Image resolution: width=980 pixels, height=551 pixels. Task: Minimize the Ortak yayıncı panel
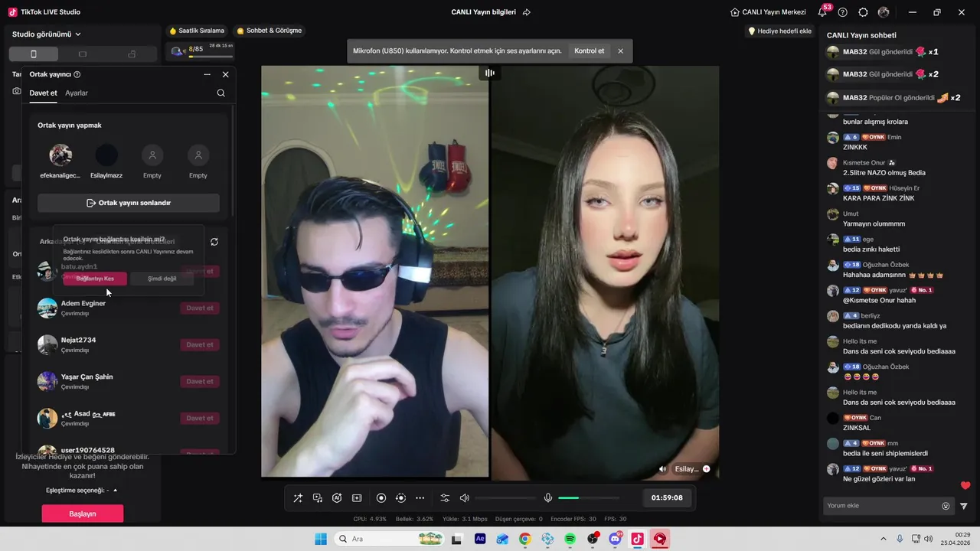[x=207, y=74]
